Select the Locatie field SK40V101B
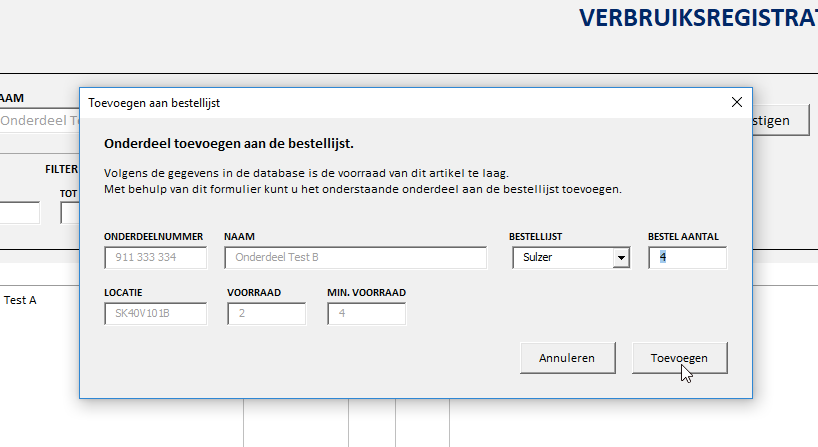The height and width of the screenshot is (447, 818). click(x=155, y=314)
